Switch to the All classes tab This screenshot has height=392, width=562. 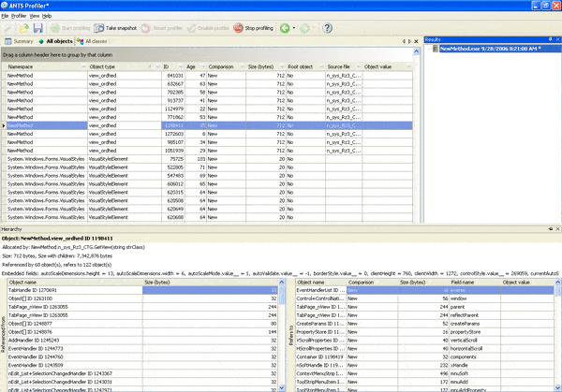92,41
